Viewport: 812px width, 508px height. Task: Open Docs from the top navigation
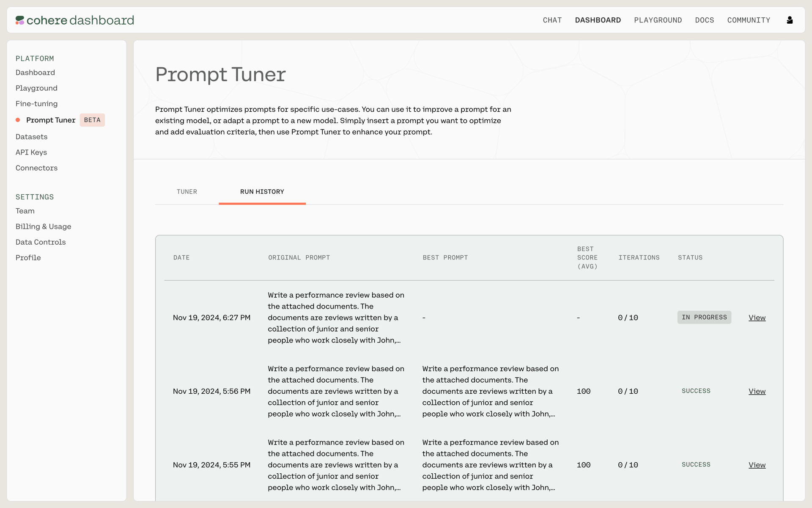(705, 20)
